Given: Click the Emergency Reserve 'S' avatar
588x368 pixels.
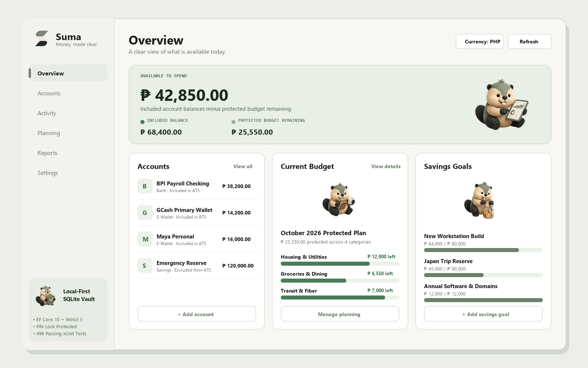Looking at the screenshot, I should (145, 266).
